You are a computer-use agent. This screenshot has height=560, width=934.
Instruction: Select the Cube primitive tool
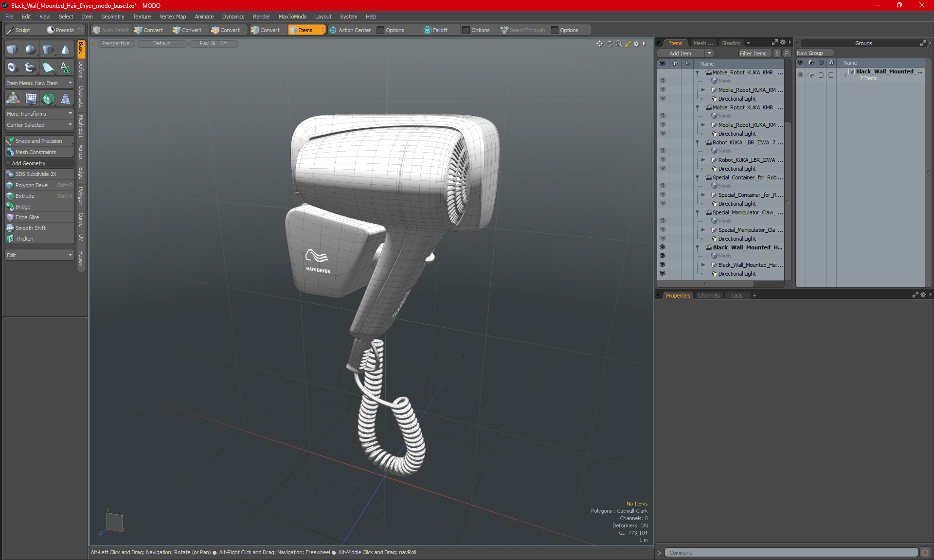(12, 50)
